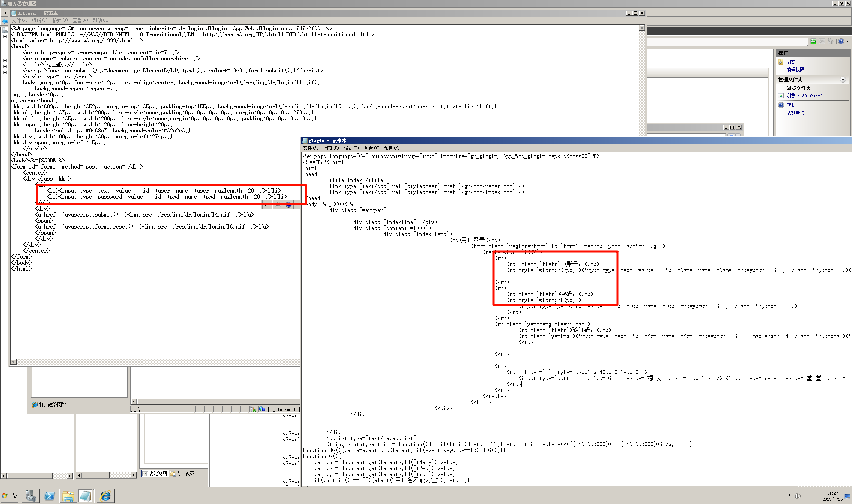852x504 pixels.
Task: Open the dropdown arrow beside toolbar help icon
Action: pyautogui.click(x=847, y=41)
